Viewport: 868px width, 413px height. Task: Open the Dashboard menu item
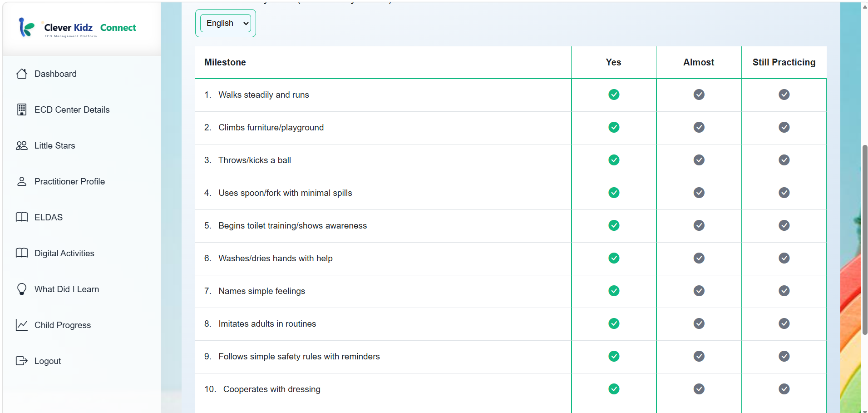pyautogui.click(x=55, y=74)
